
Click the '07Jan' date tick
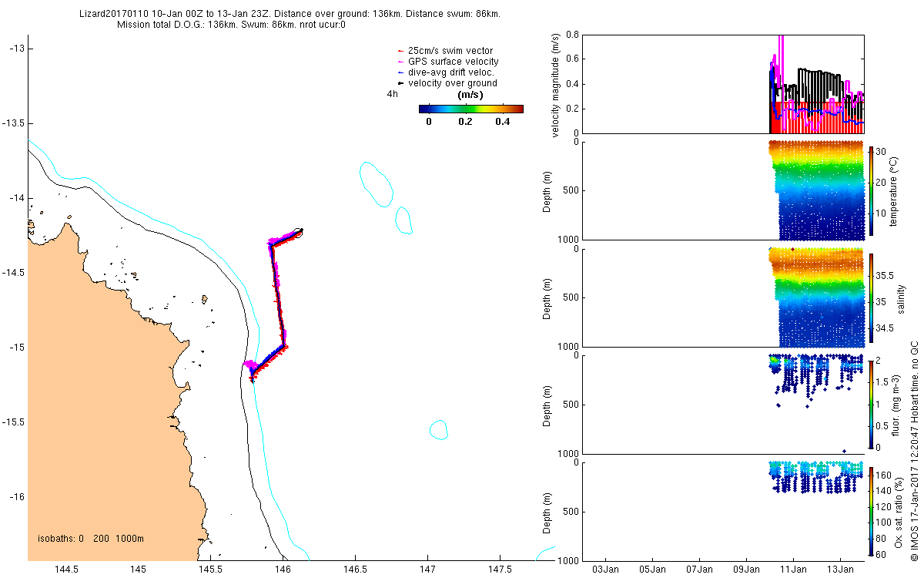(x=700, y=570)
